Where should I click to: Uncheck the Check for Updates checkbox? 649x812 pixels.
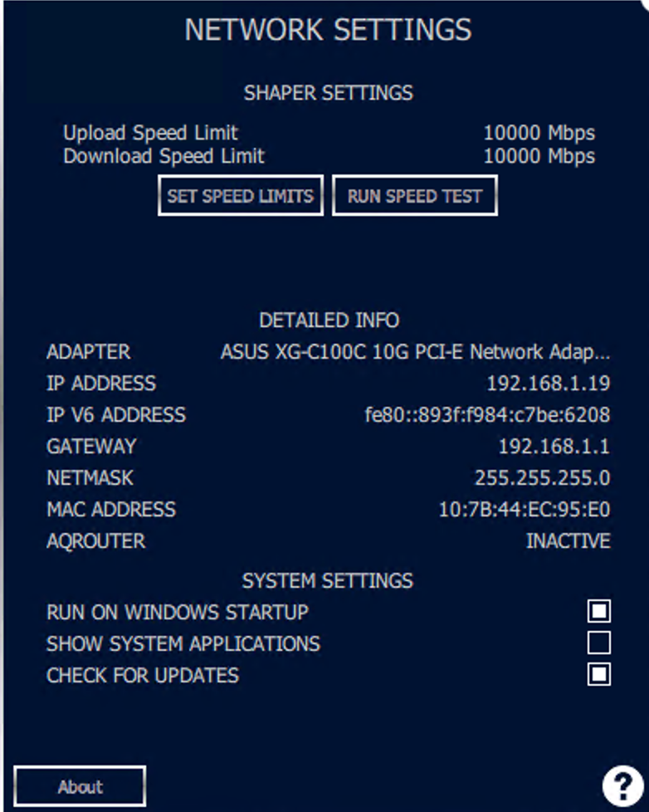pyautogui.click(x=598, y=675)
